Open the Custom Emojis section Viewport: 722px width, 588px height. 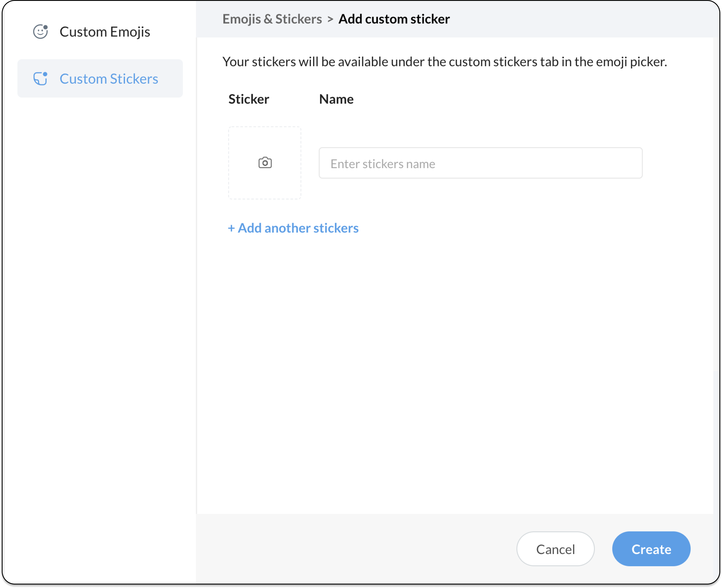tap(105, 32)
